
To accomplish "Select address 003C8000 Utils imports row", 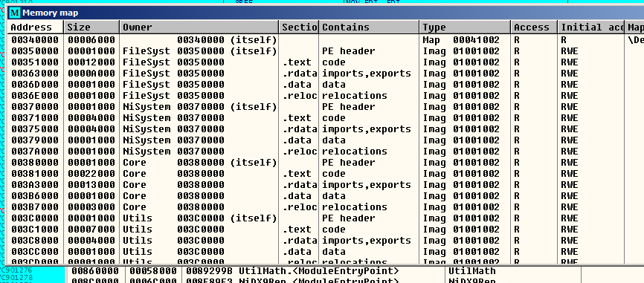I will coord(326,240).
